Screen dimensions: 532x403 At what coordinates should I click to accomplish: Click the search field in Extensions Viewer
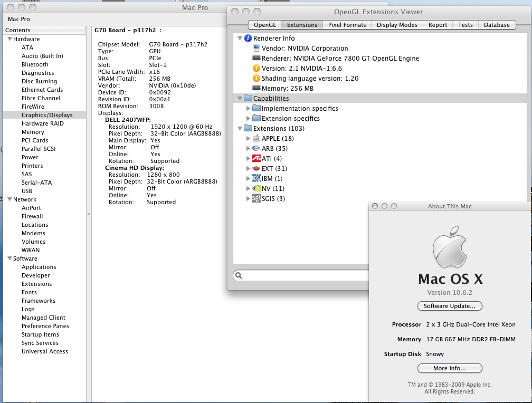point(301,275)
